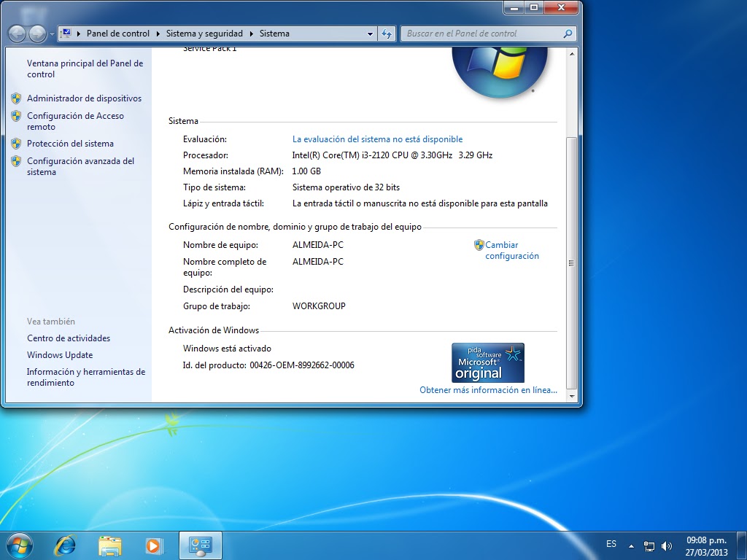
Task: Click shield icon beside Administrador de dispositivos
Action: 16,98
